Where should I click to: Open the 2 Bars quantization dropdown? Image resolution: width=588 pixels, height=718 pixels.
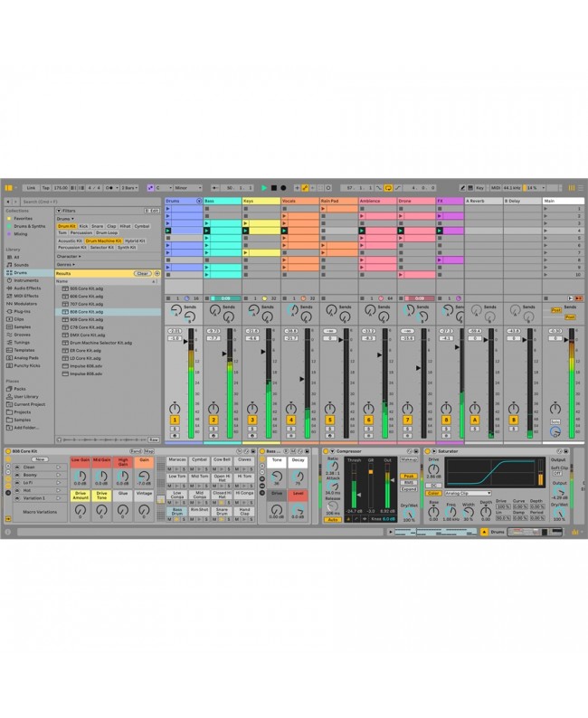coord(129,188)
